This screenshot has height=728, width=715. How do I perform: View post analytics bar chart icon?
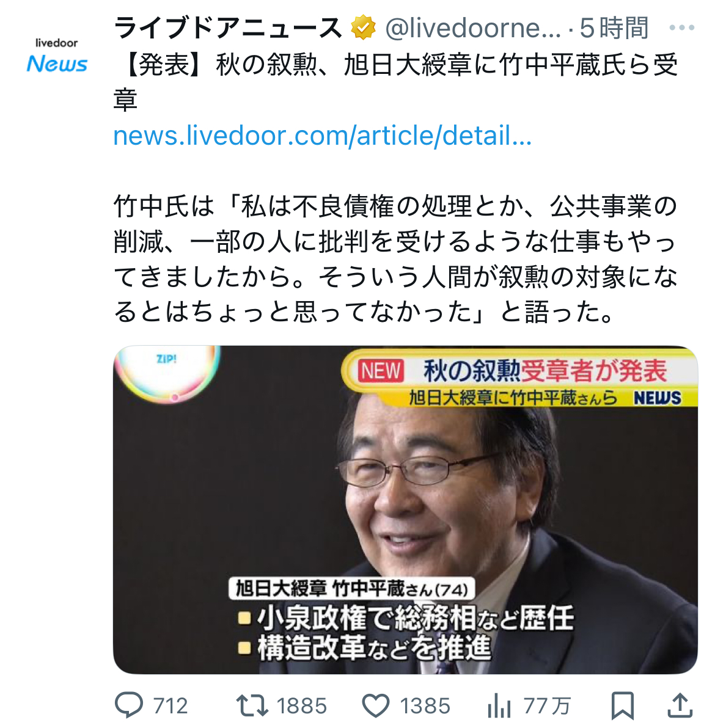pyautogui.click(x=499, y=706)
